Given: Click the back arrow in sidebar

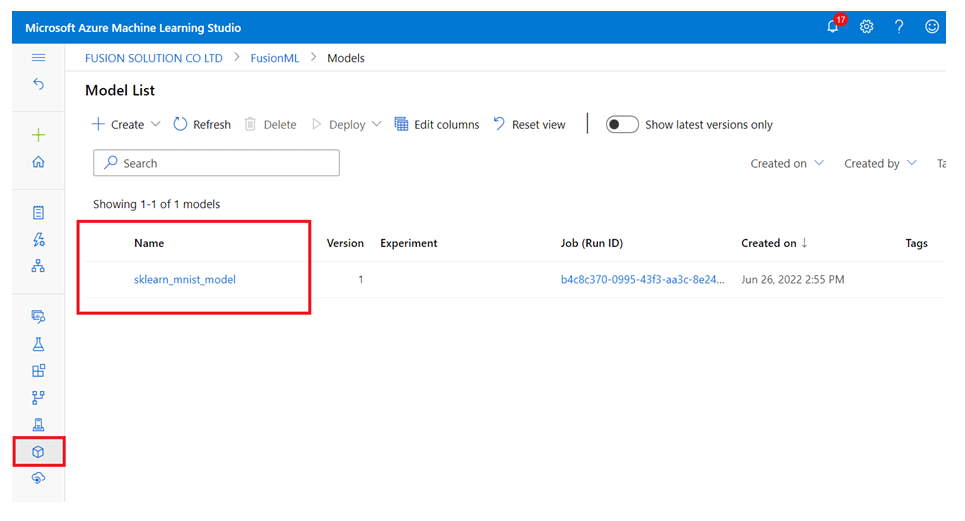Looking at the screenshot, I should click(x=38, y=84).
